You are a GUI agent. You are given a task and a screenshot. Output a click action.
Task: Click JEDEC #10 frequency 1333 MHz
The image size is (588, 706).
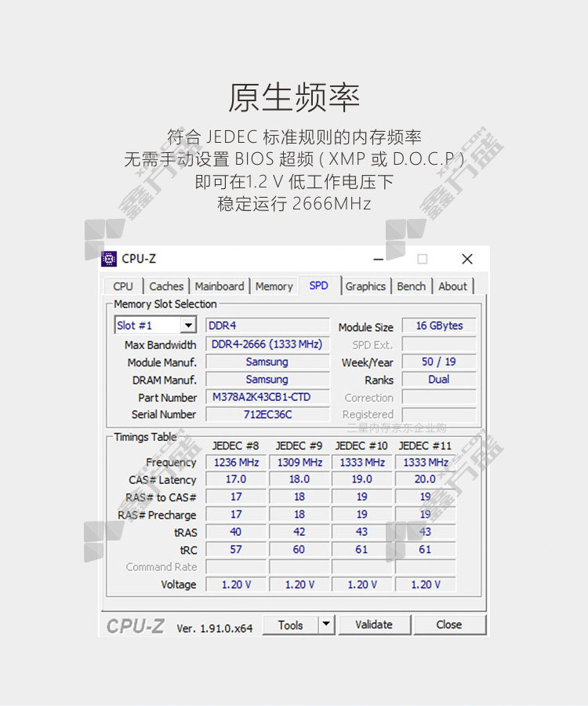pos(362,462)
